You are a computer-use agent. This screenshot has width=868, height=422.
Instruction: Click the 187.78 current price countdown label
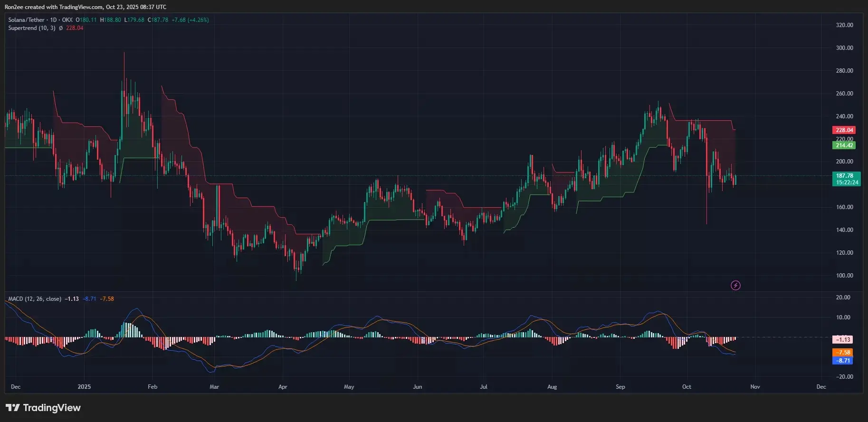(x=847, y=179)
